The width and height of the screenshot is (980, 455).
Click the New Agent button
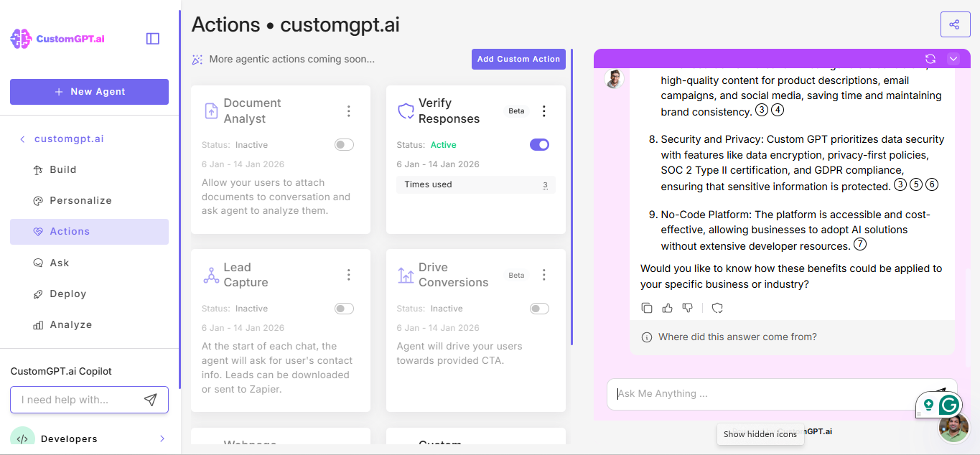tap(89, 92)
